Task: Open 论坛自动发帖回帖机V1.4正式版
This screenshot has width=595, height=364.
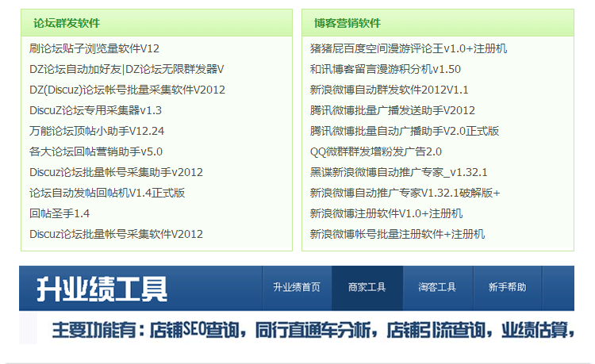Action: (107, 193)
